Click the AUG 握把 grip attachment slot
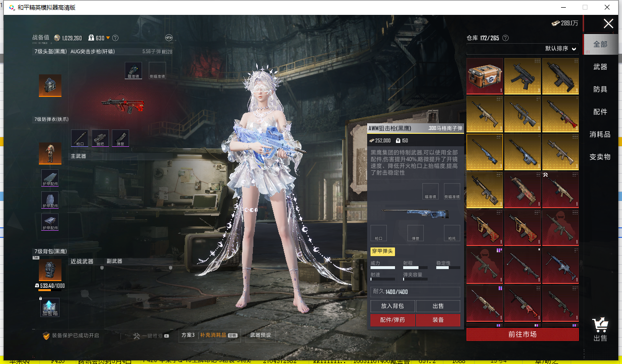Viewport: 622px width, 364px height. 100,138
